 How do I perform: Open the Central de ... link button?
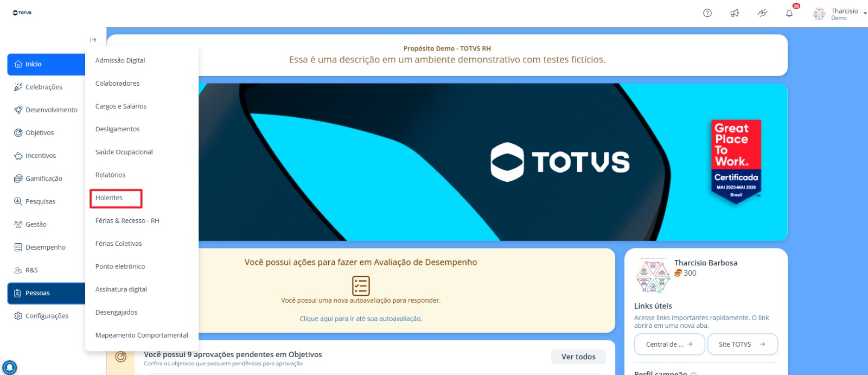click(x=669, y=344)
